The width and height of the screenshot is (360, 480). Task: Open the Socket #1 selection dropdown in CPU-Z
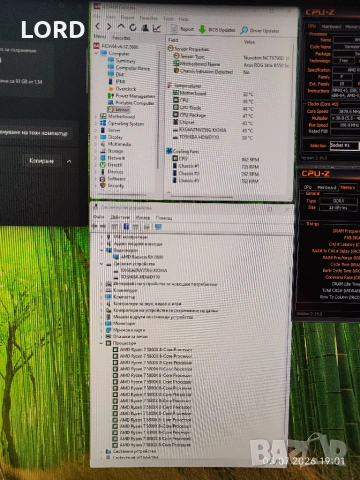(344, 145)
